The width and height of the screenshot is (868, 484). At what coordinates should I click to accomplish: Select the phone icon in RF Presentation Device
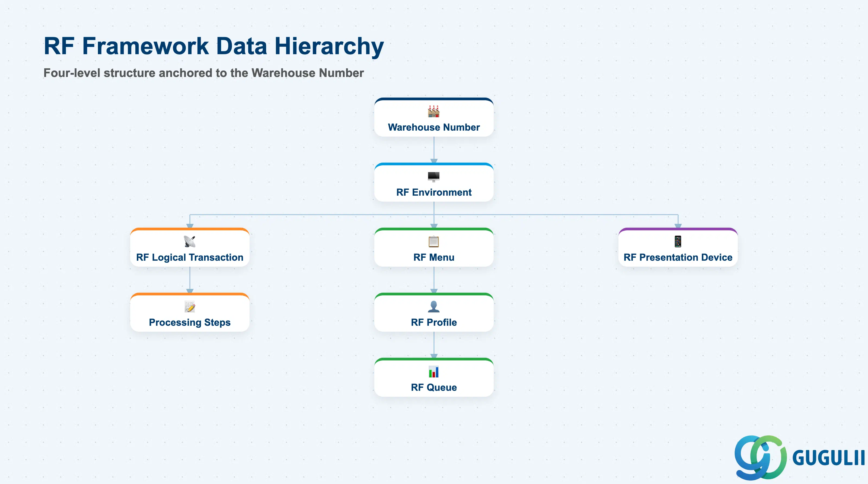(678, 241)
